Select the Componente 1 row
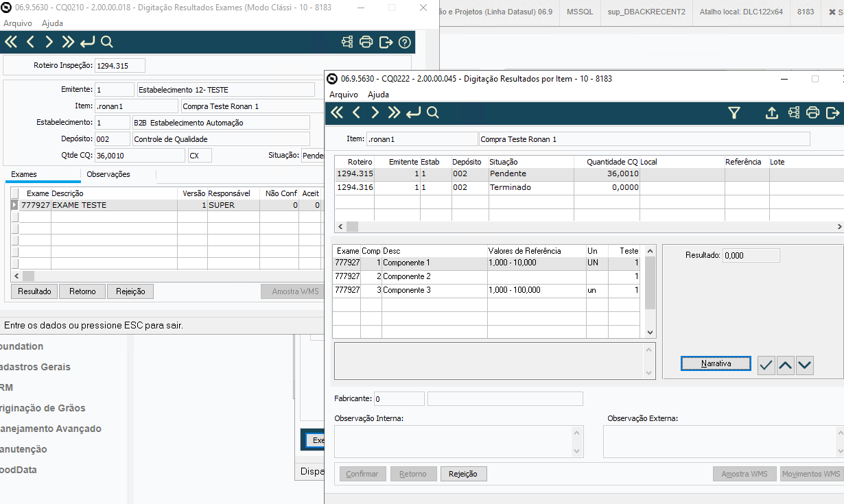The width and height of the screenshot is (844, 504). (x=487, y=263)
